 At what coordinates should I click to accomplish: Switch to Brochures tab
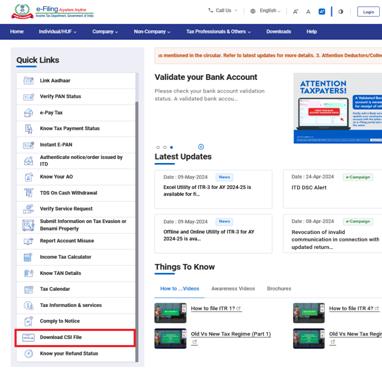coord(279,289)
